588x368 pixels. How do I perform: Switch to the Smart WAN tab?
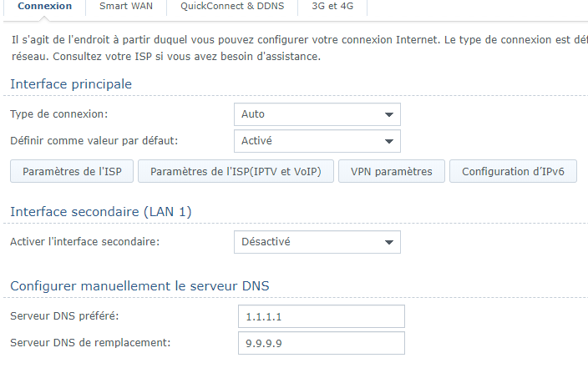click(126, 7)
